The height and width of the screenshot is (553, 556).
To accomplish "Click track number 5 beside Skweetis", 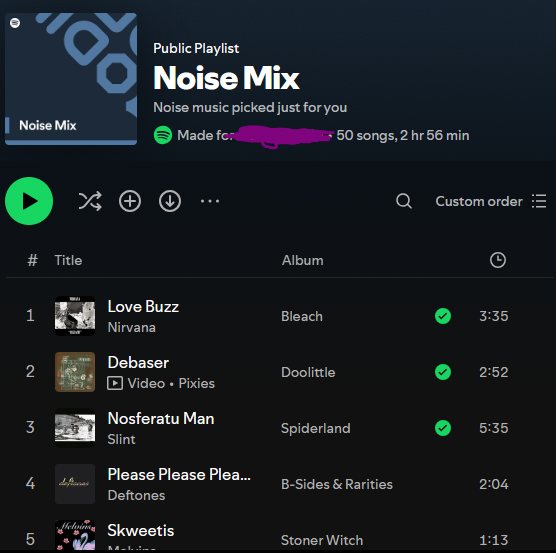I will [30, 540].
